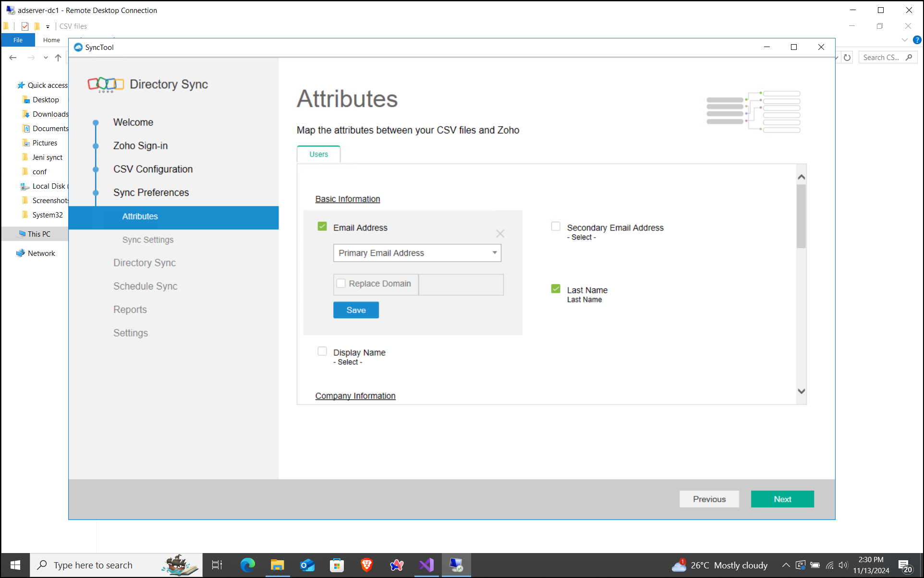Click the X icon beside Email Address

500,234
